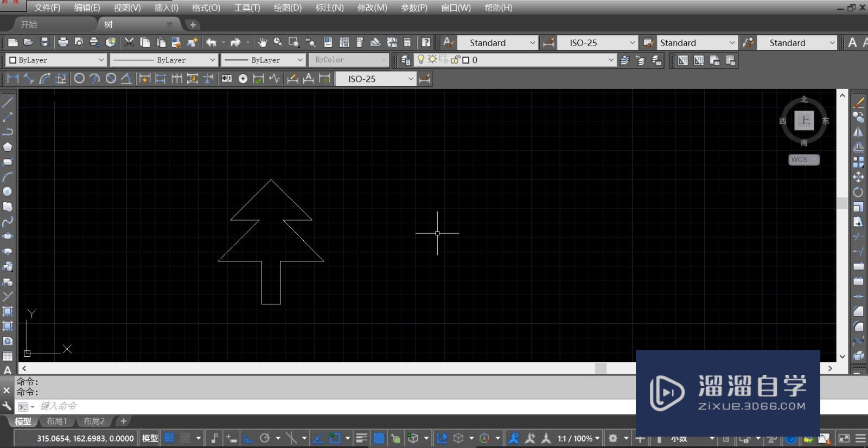Viewport: 868px width, 448px height.
Task: Click the Save floppy disk icon
Action: pyautogui.click(x=44, y=42)
